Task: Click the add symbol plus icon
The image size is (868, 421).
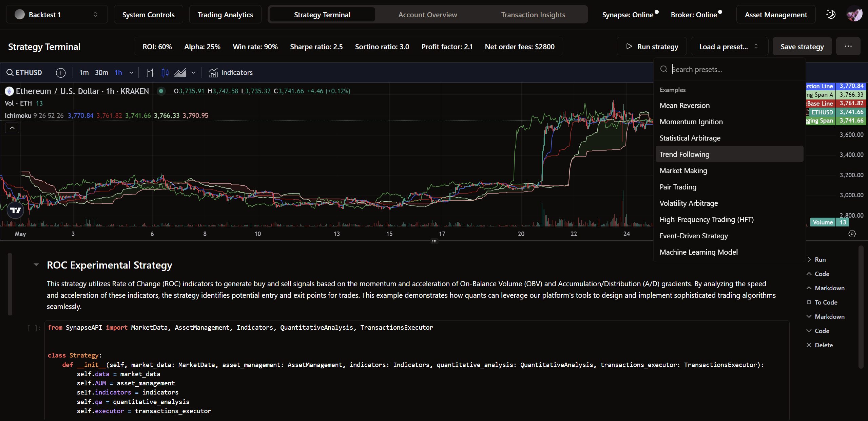Action: click(x=61, y=73)
